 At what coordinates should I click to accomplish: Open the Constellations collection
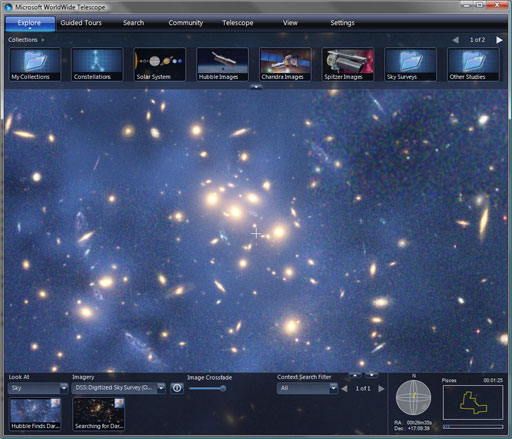97,64
